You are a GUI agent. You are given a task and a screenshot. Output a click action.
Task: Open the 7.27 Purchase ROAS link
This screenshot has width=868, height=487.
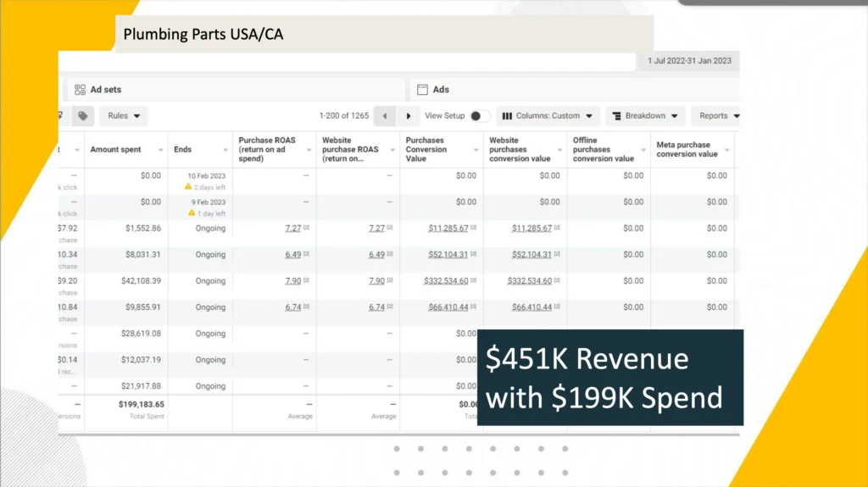pyautogui.click(x=292, y=229)
